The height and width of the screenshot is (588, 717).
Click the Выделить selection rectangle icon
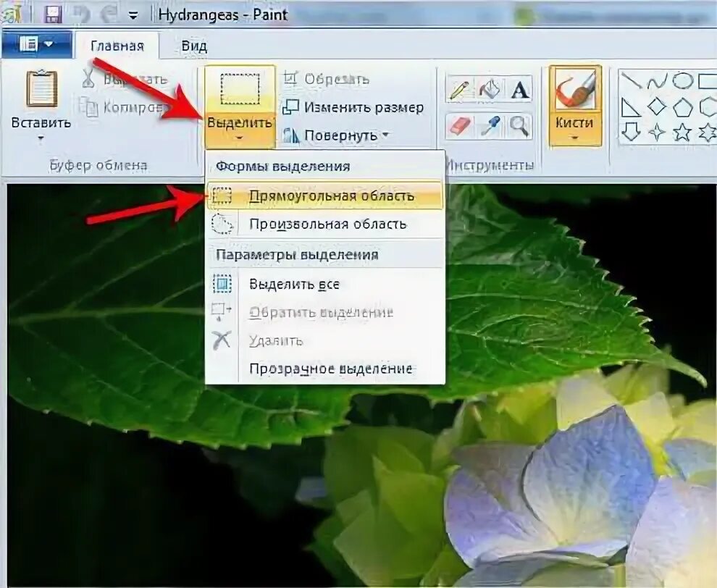pos(240,88)
